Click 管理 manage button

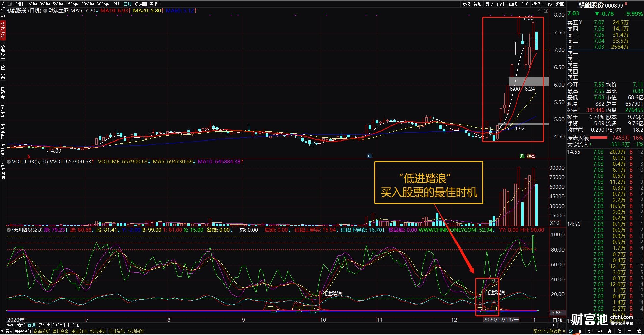[31, 325]
